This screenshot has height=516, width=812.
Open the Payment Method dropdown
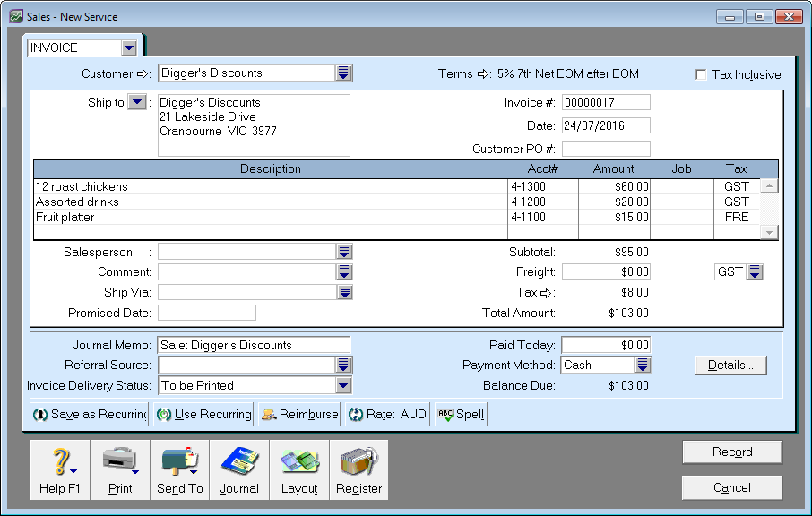643,365
